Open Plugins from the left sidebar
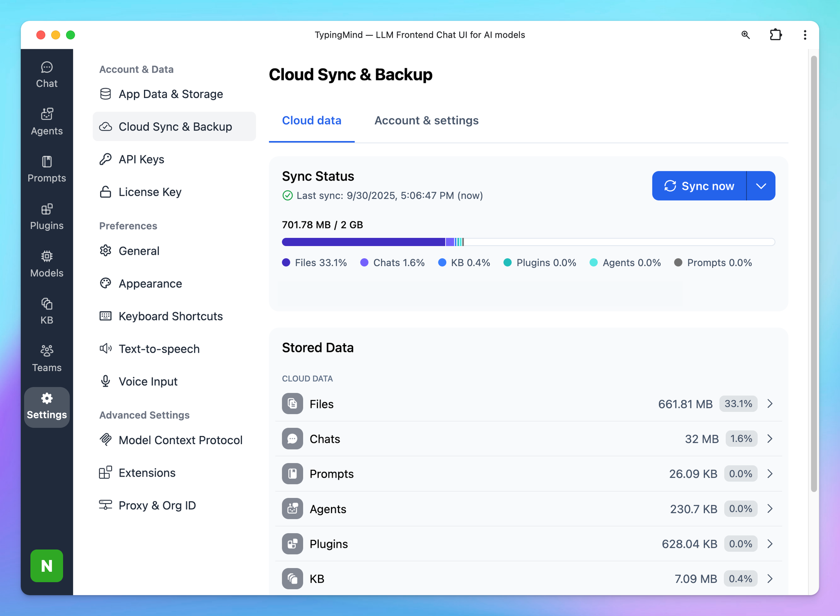 tap(47, 217)
